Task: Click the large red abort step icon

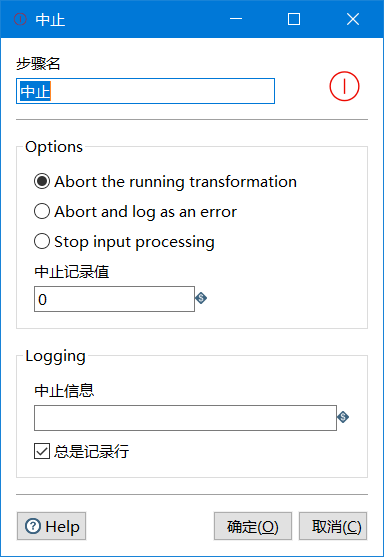Action: (x=344, y=86)
